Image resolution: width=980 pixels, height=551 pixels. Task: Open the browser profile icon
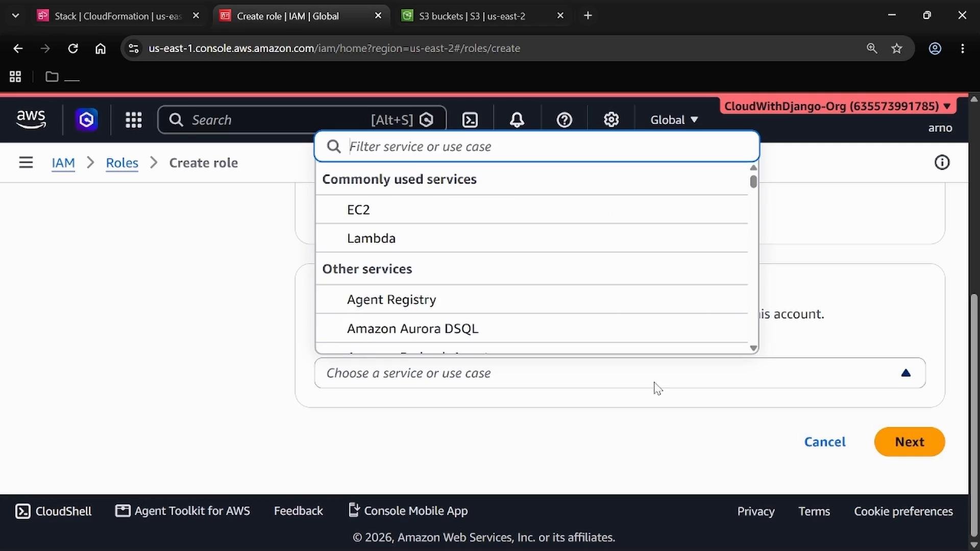(x=935, y=48)
